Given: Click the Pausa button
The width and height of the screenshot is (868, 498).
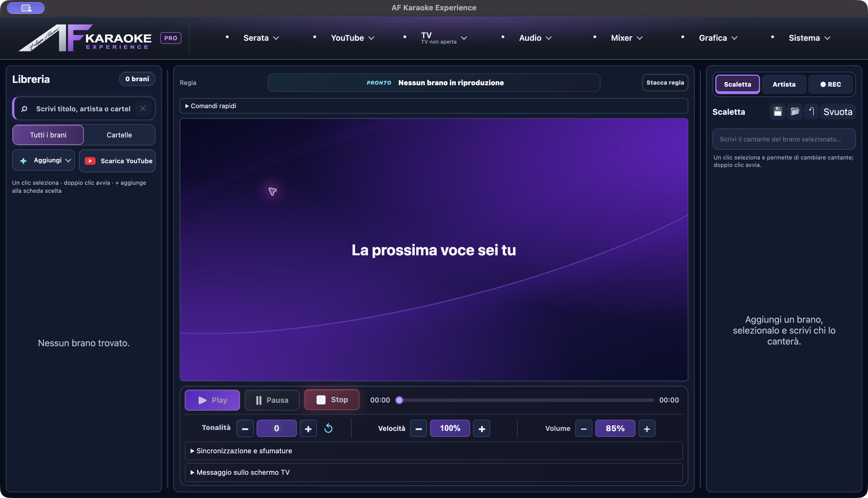Looking at the screenshot, I should click(x=272, y=400).
